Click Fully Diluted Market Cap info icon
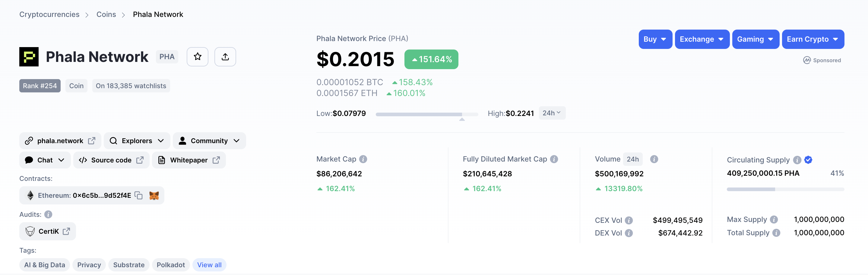868x279 pixels. click(554, 159)
